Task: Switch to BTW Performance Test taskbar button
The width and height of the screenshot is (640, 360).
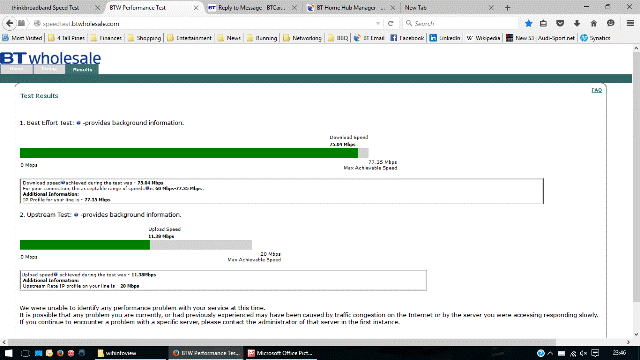Action: 207,353
